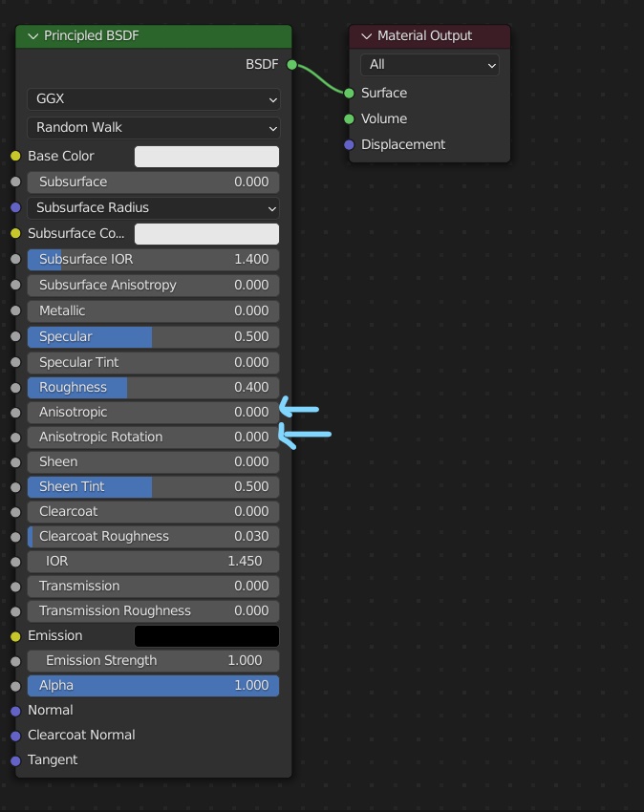Open the All target dropdown in Material Output
The image size is (644, 812).
coord(430,65)
